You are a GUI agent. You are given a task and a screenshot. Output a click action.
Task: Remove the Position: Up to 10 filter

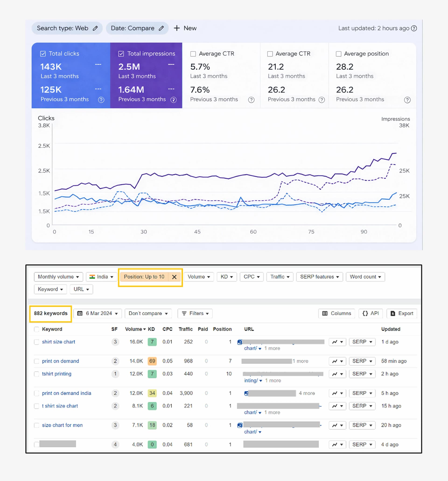[x=174, y=277]
